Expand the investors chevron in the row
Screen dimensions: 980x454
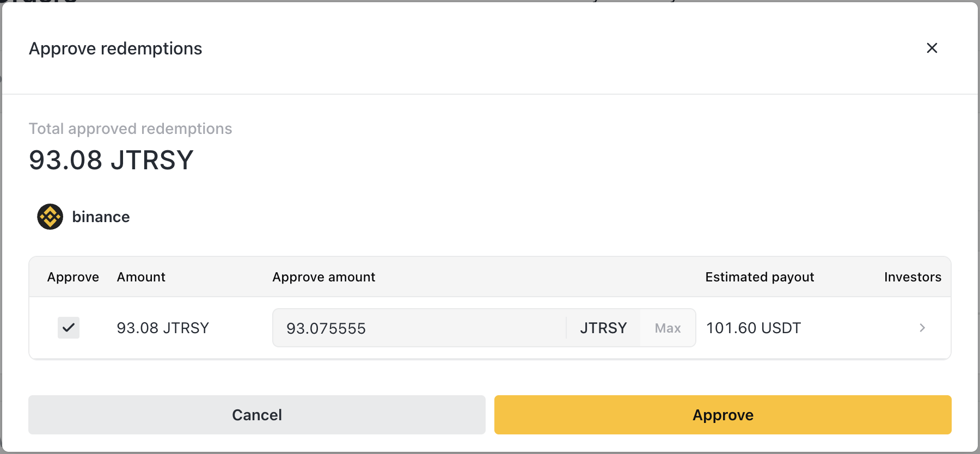(x=922, y=328)
